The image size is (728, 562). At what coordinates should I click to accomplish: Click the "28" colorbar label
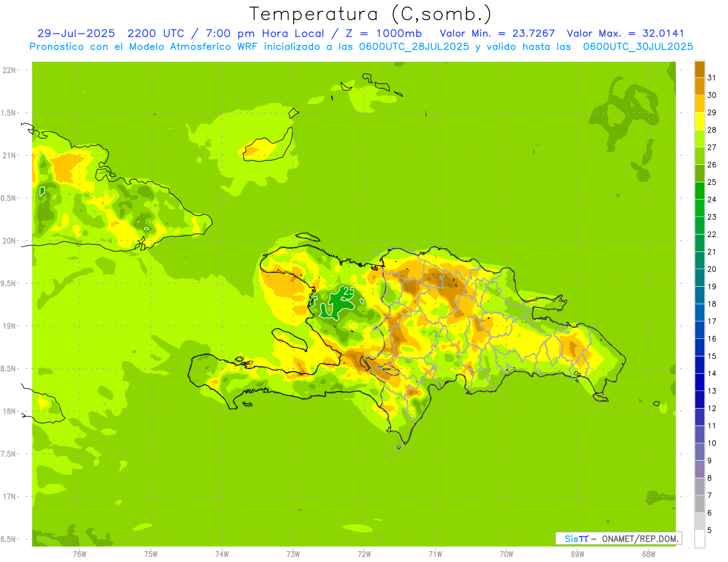point(712,130)
